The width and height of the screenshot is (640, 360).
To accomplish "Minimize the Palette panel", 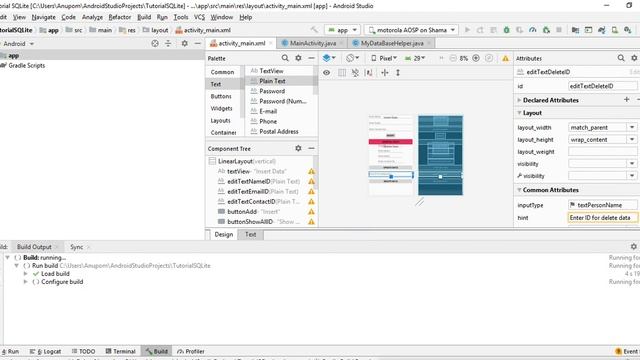I will point(311,58).
